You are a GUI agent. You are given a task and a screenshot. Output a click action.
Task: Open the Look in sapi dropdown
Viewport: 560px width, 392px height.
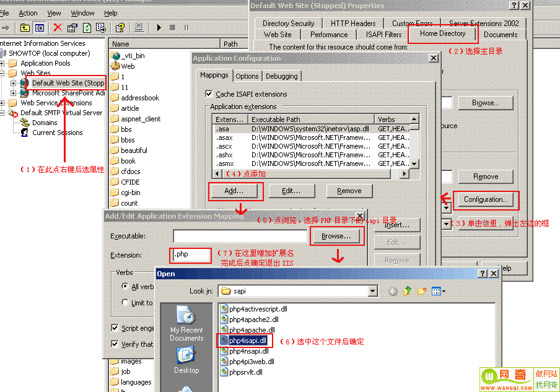coord(372,291)
